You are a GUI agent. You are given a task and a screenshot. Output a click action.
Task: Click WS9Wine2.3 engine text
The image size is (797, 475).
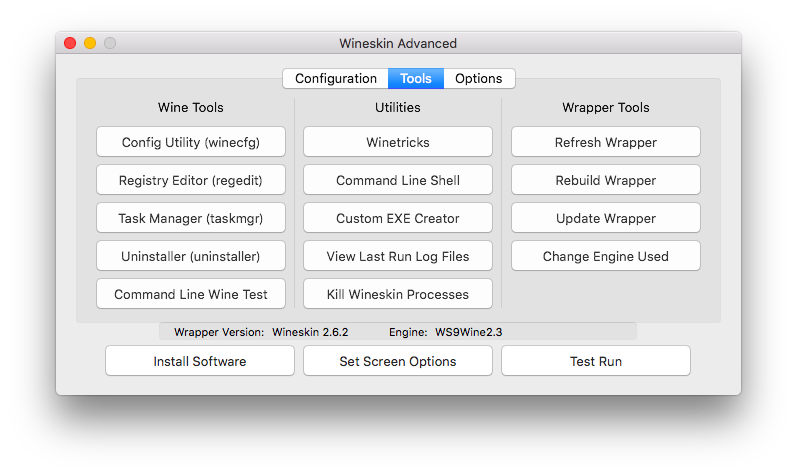[469, 332]
